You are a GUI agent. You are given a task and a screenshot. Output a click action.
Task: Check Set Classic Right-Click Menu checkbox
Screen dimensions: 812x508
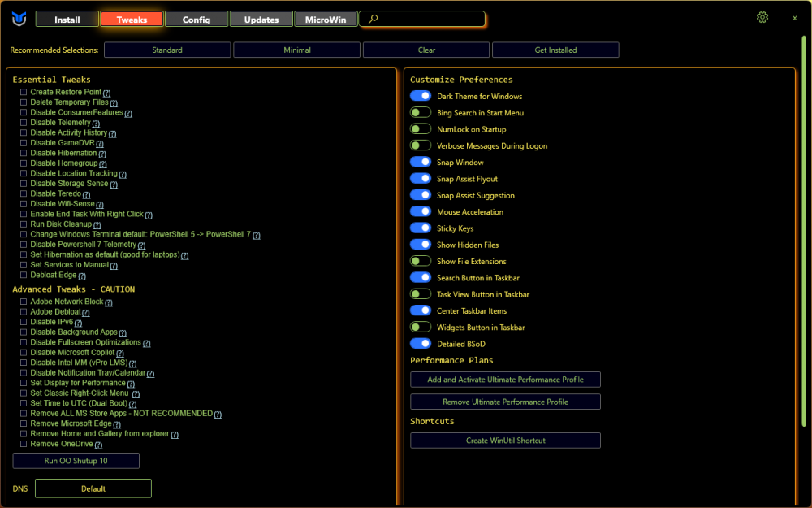pos(24,393)
